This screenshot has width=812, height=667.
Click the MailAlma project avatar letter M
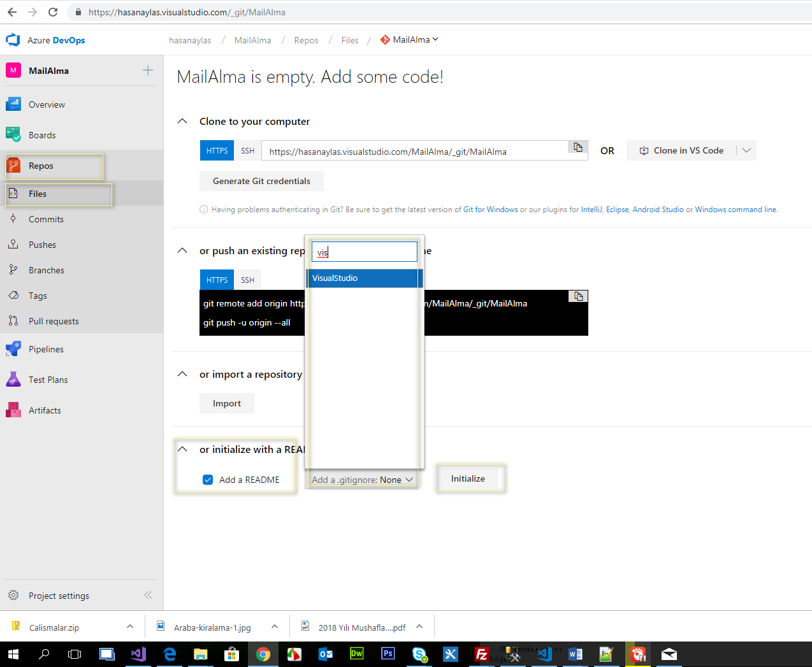coord(13,70)
